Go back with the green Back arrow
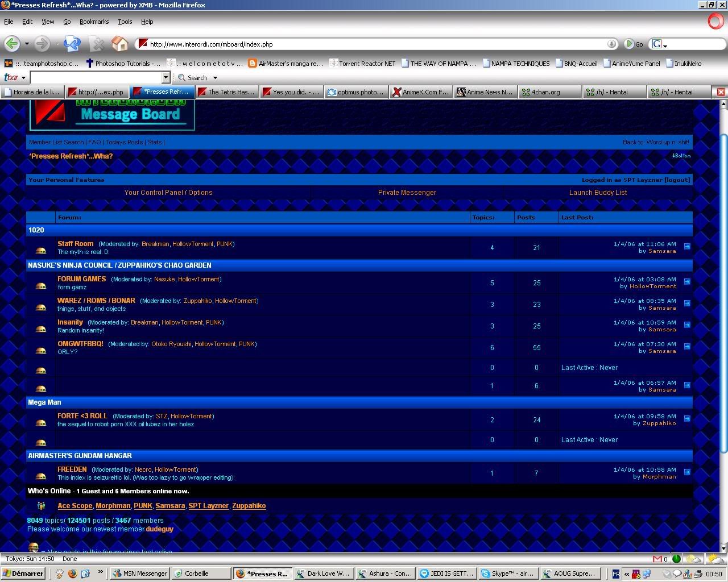The width and height of the screenshot is (728, 582). [x=12, y=44]
